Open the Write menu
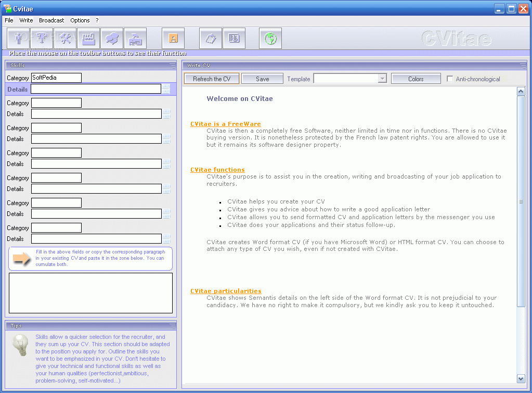The height and width of the screenshot is (393, 532). click(26, 20)
